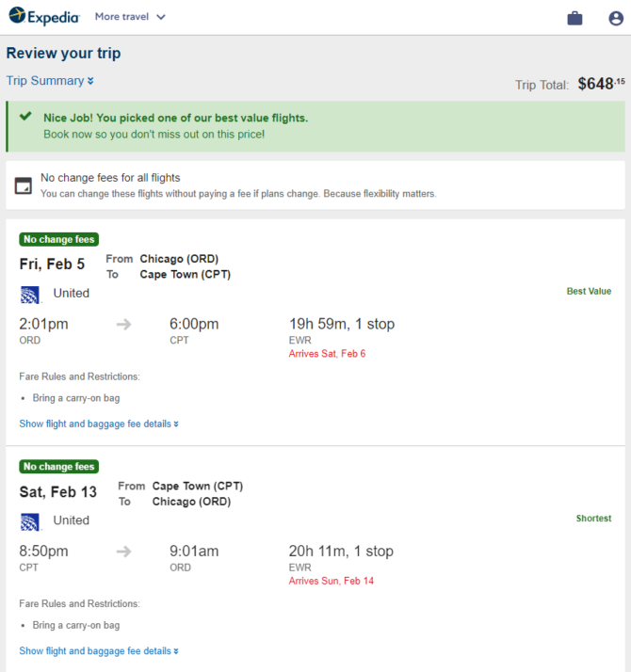Click the arrow between 8:50pm and 9:01am
This screenshot has width=631, height=672.
123,552
